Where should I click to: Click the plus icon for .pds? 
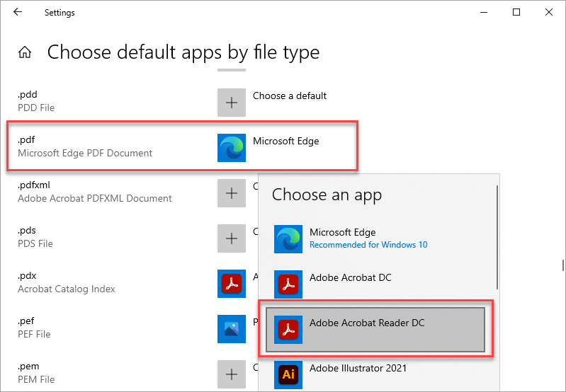click(x=232, y=238)
